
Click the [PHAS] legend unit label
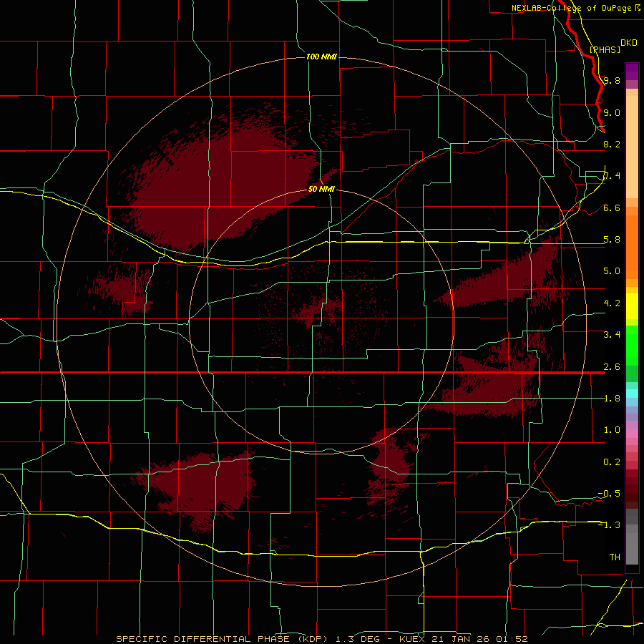coord(605,49)
